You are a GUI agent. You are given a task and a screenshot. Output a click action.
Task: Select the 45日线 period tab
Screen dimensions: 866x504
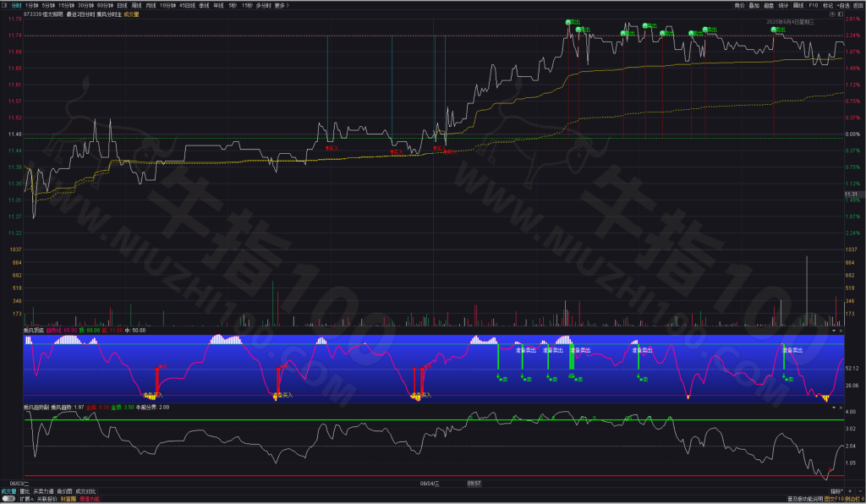click(x=187, y=6)
